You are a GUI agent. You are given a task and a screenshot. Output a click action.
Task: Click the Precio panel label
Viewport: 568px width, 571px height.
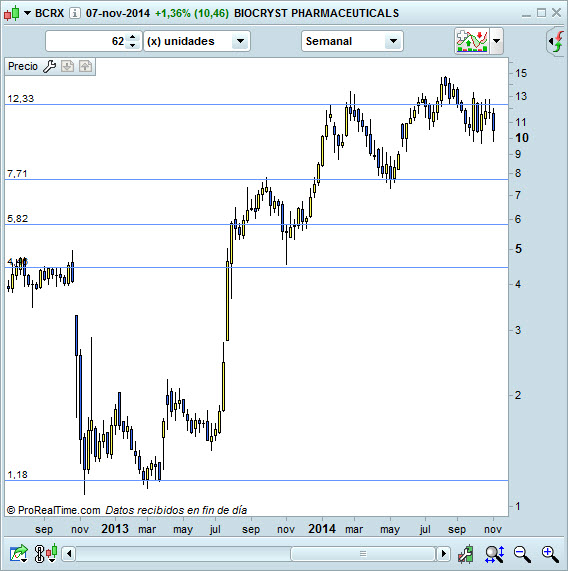[x=23, y=66]
